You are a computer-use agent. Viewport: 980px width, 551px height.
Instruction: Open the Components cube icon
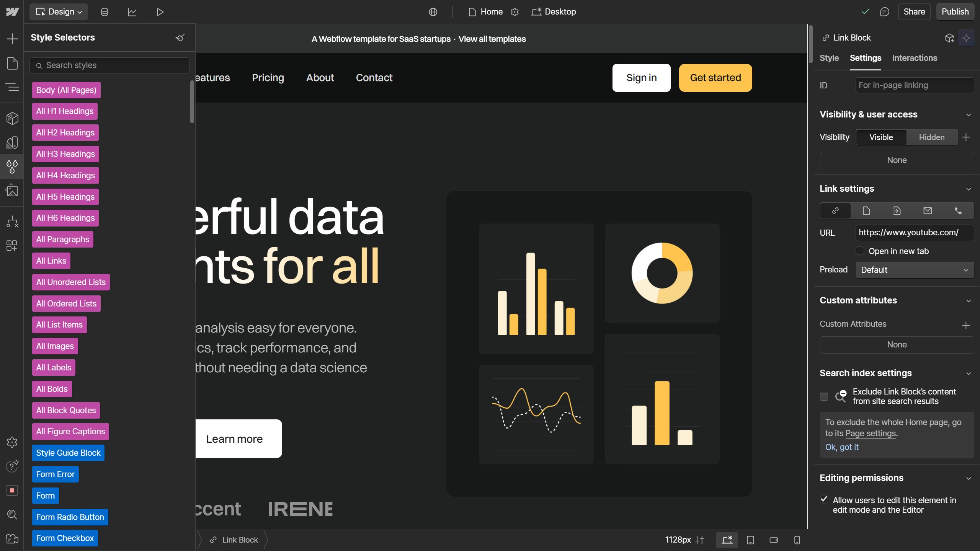(12, 118)
